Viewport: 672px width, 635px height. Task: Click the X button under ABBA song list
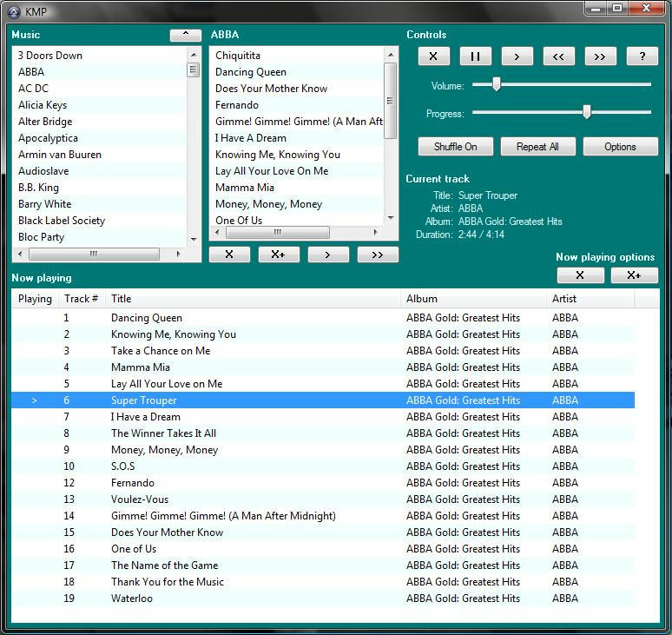[229, 255]
